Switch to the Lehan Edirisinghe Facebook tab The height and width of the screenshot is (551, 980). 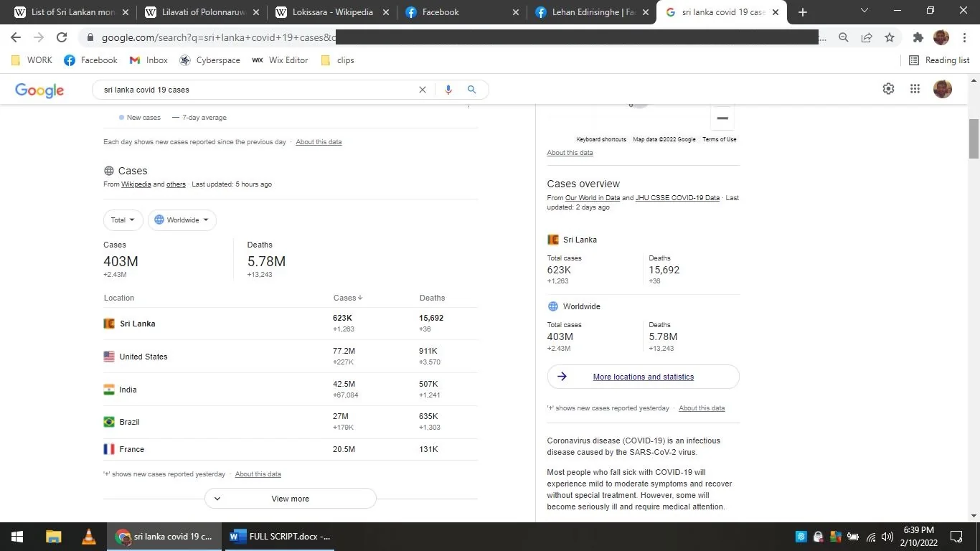tap(592, 12)
